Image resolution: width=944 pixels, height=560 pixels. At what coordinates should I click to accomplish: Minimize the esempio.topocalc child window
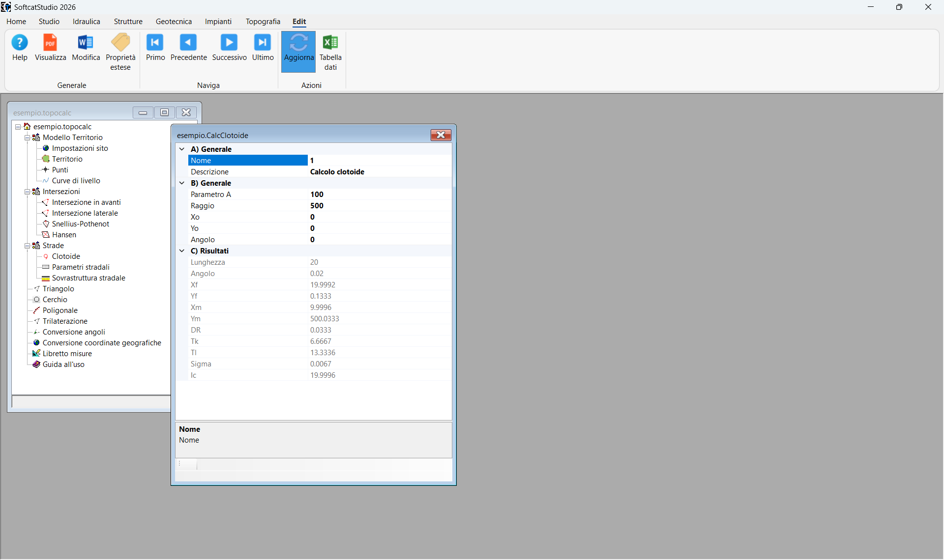(143, 112)
